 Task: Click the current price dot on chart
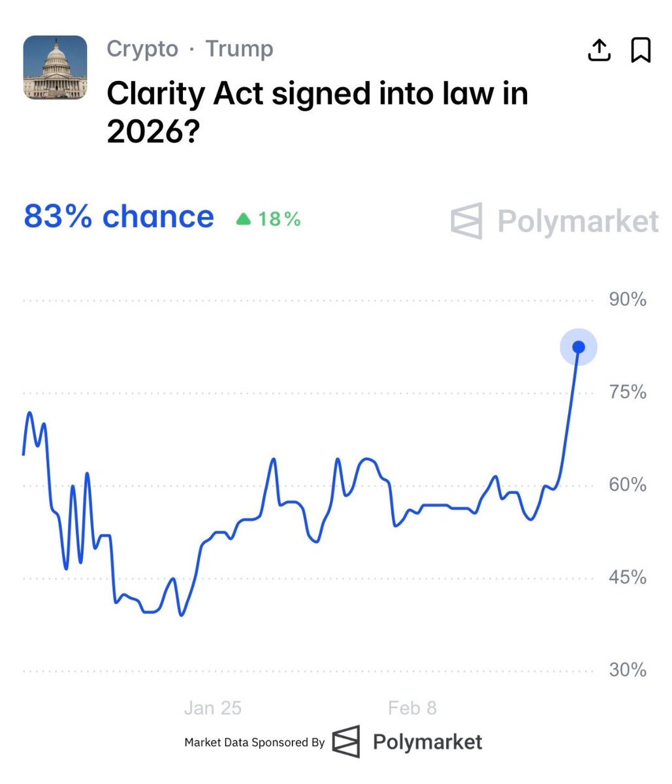click(579, 346)
